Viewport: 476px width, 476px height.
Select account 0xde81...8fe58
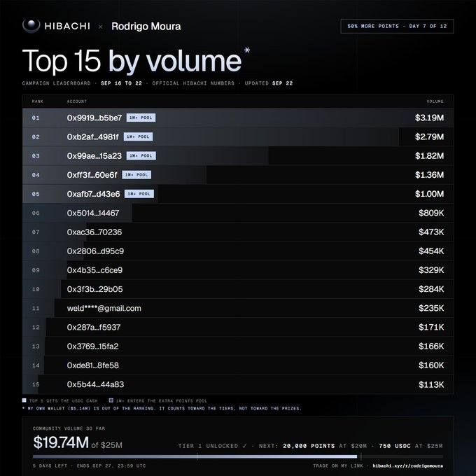(x=93, y=365)
